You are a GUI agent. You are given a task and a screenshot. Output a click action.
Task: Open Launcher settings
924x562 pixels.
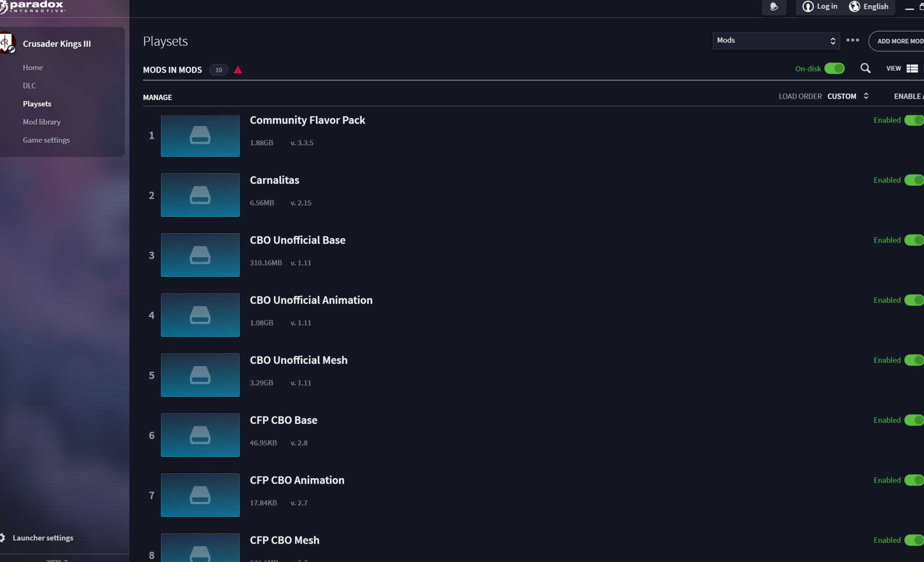tap(43, 537)
